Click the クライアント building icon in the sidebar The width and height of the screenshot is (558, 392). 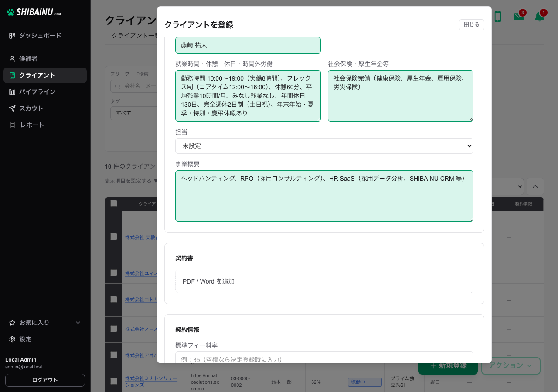click(12, 75)
